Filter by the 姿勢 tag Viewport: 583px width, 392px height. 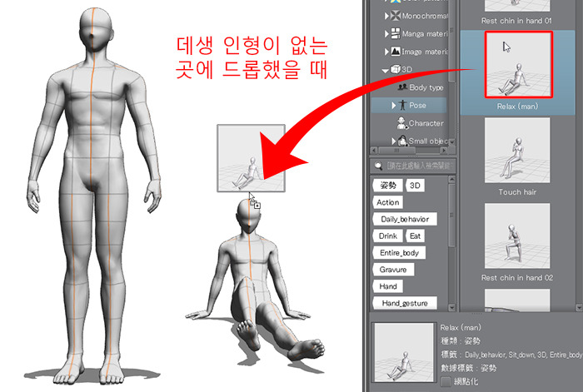tap(388, 186)
